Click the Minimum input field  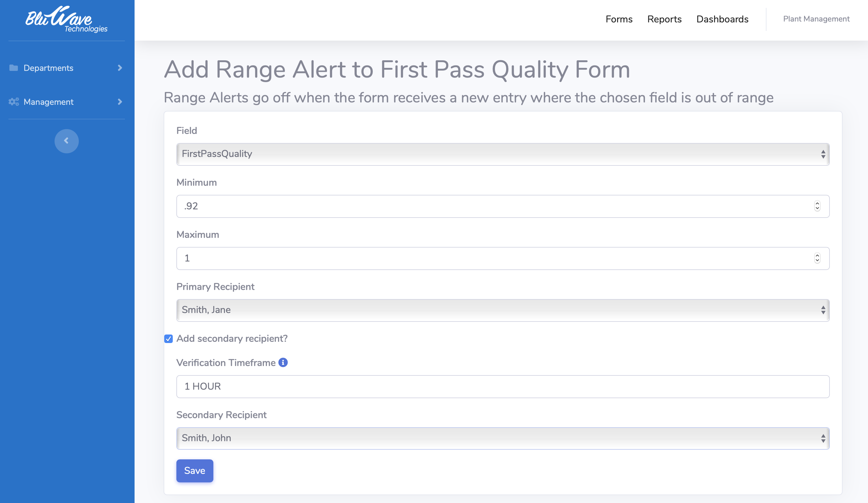click(x=503, y=206)
